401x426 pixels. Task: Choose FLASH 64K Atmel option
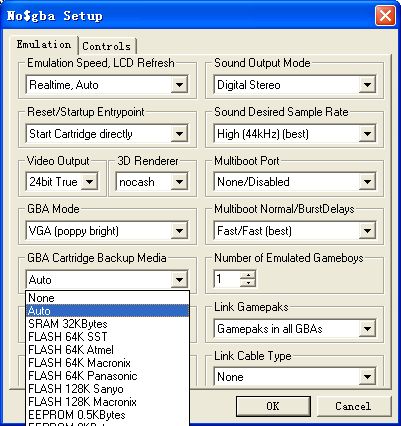pyautogui.click(x=107, y=350)
